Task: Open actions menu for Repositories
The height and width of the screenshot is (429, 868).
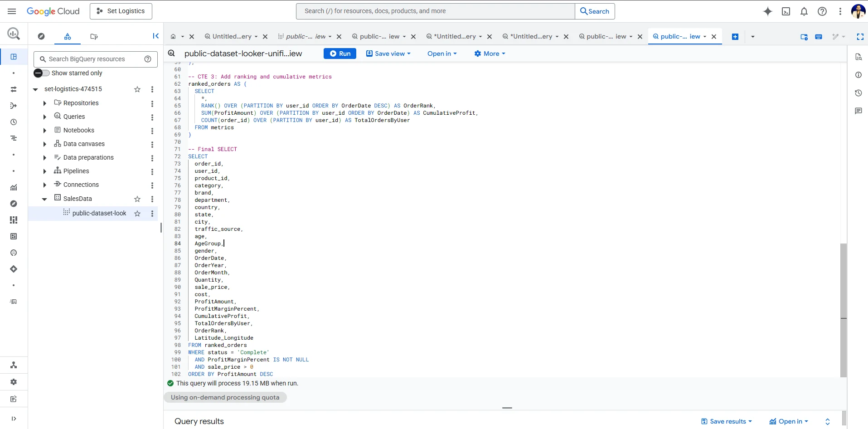Action: (x=152, y=103)
